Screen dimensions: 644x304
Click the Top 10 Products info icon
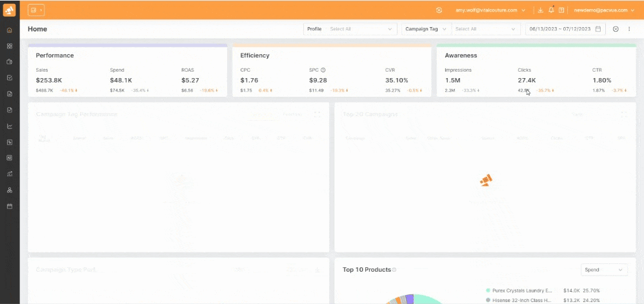click(394, 270)
